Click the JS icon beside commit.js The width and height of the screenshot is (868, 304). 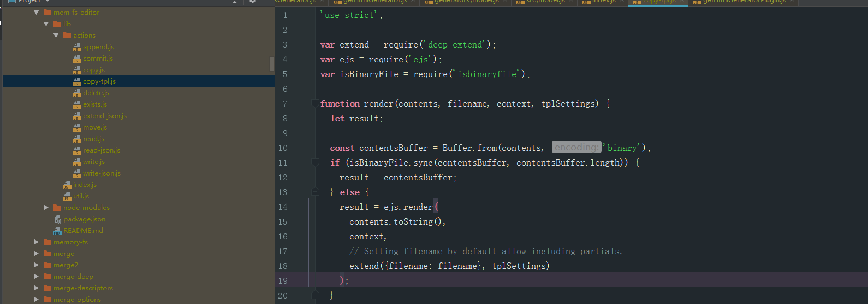77,59
